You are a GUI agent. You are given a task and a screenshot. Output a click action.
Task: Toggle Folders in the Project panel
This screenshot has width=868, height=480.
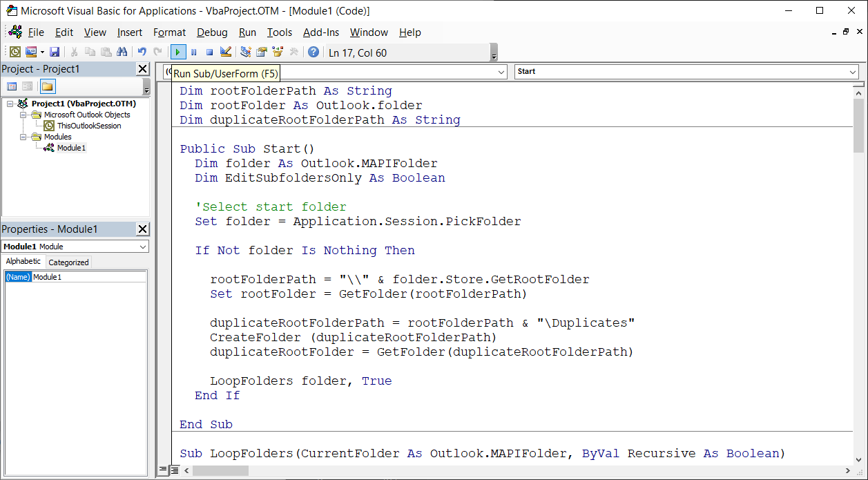click(x=47, y=86)
